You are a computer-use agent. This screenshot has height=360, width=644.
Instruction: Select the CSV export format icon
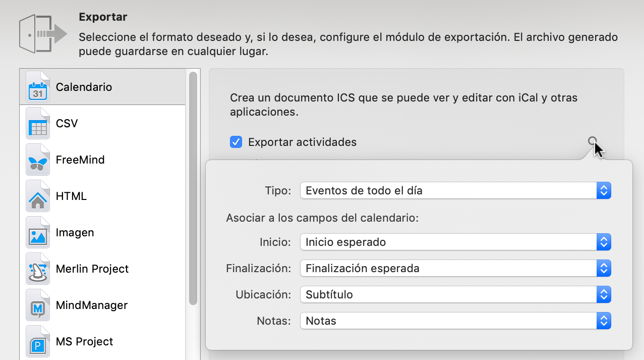click(38, 123)
